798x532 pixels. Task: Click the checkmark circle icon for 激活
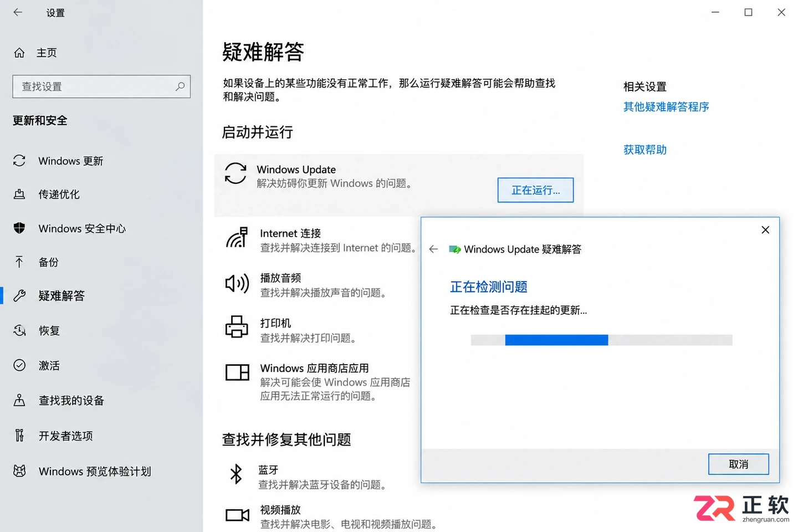19,365
